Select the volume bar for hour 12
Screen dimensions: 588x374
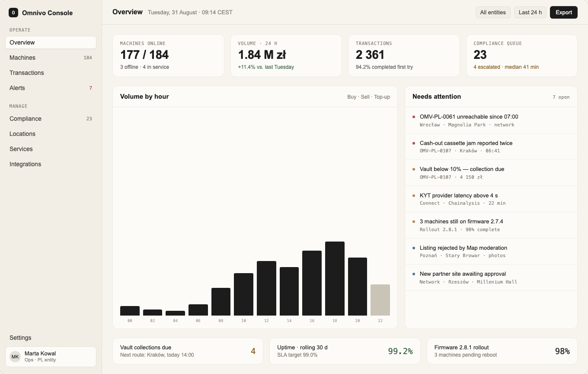pyautogui.click(x=266, y=288)
